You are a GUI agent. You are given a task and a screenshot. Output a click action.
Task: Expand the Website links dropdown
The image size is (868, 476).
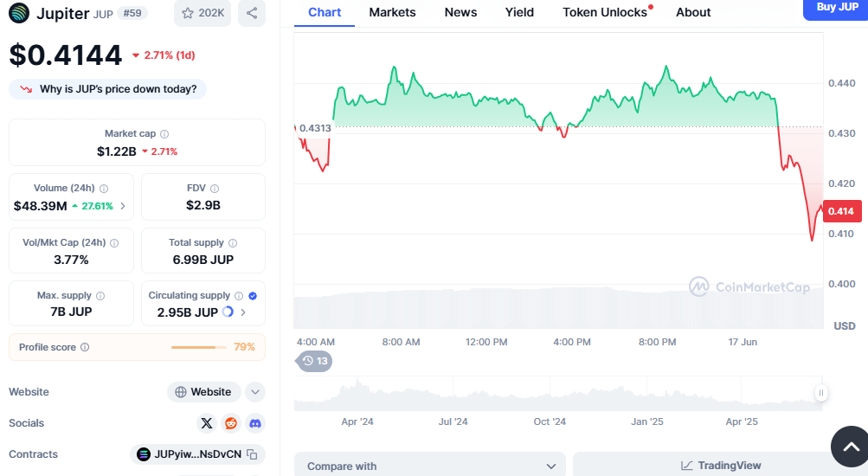255,392
